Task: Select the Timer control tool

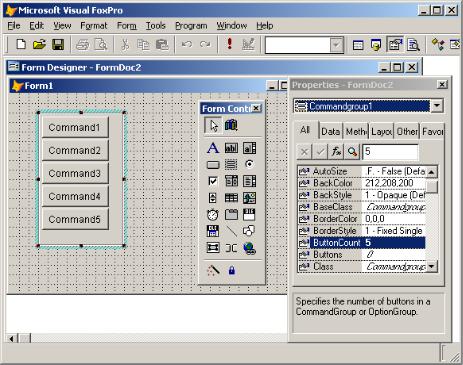Action: point(213,214)
